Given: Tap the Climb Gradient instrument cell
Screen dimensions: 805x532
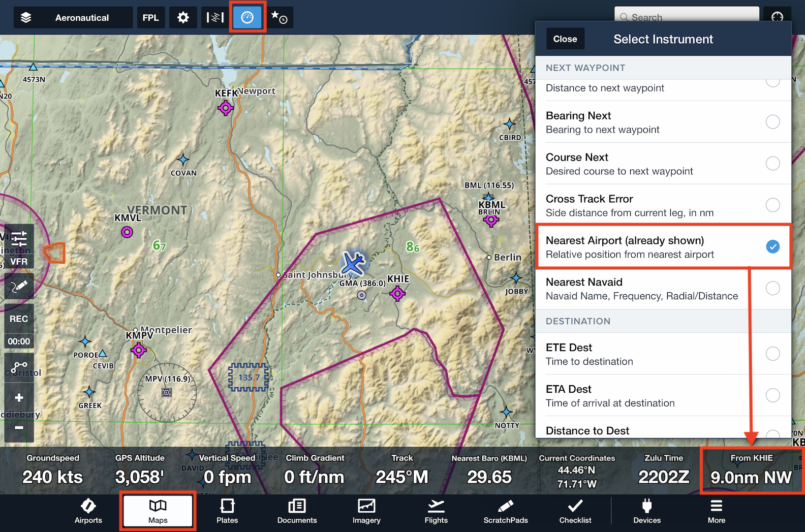Looking at the screenshot, I should click(315, 470).
